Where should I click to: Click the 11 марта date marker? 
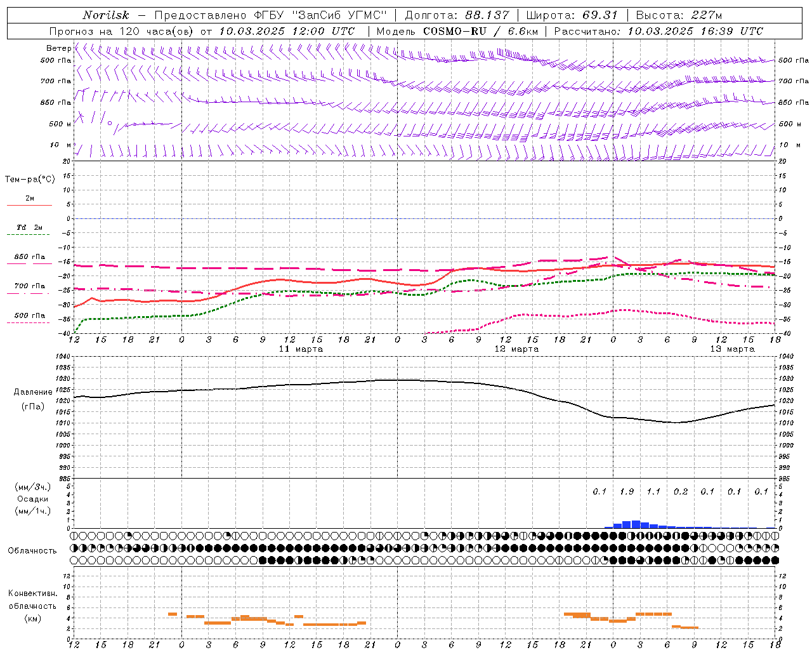pyautogui.click(x=301, y=349)
